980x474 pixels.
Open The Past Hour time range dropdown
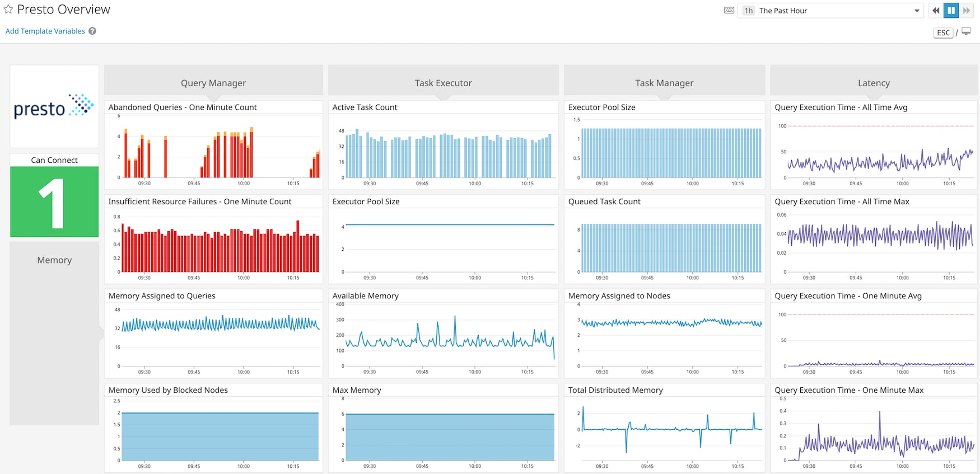[832, 11]
